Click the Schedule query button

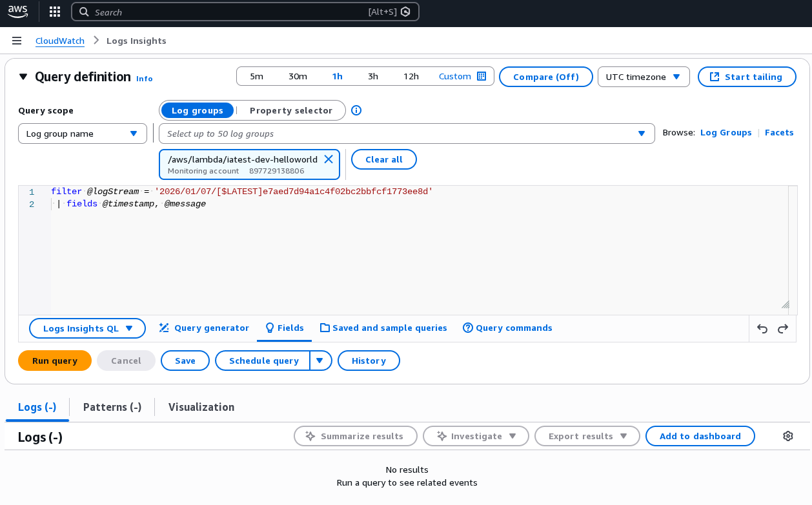(x=263, y=361)
